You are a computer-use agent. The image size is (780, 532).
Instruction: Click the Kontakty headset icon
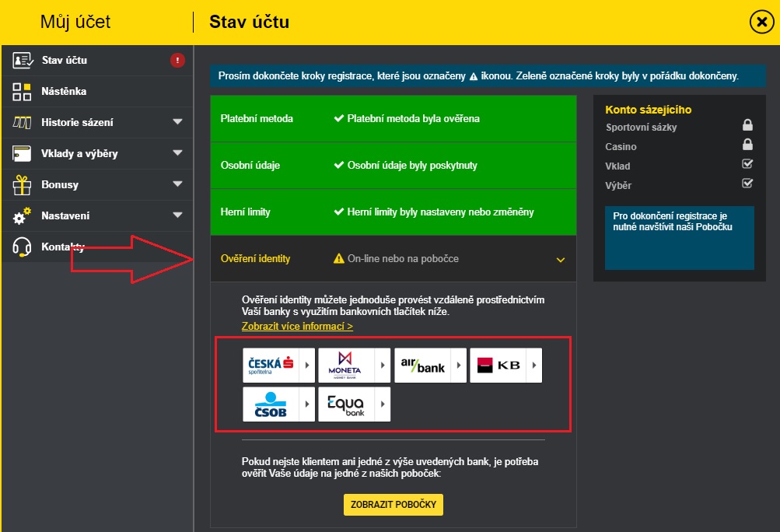22,247
